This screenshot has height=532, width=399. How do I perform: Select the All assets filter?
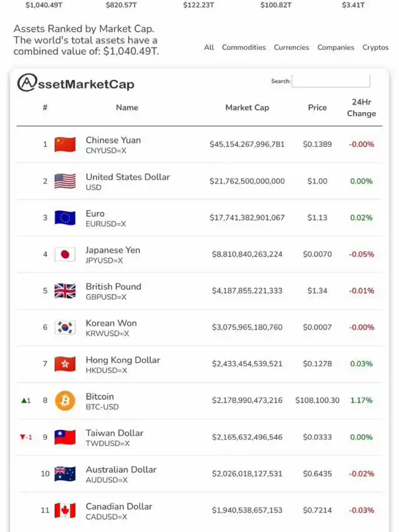pyautogui.click(x=209, y=47)
